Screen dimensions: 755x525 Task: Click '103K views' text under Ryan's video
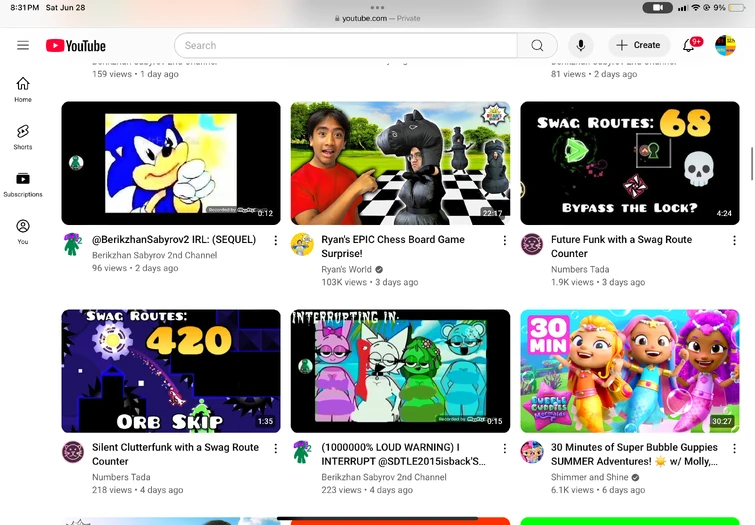tap(344, 282)
